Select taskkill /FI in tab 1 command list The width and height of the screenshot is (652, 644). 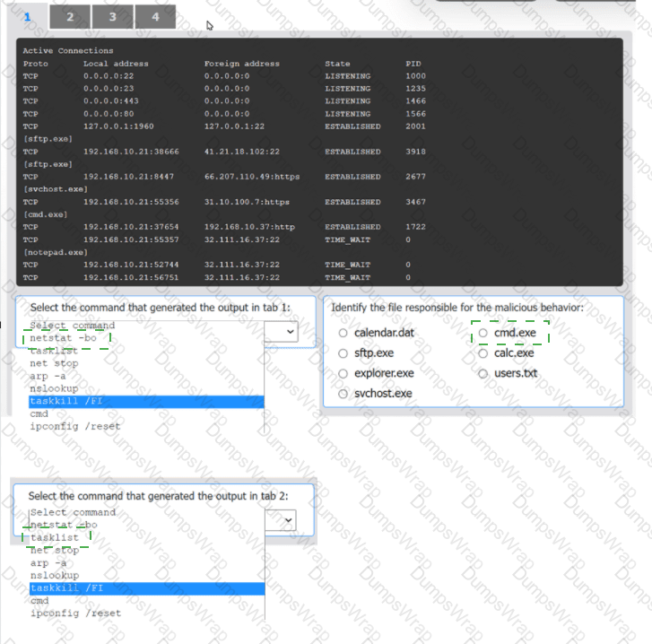tap(66, 401)
